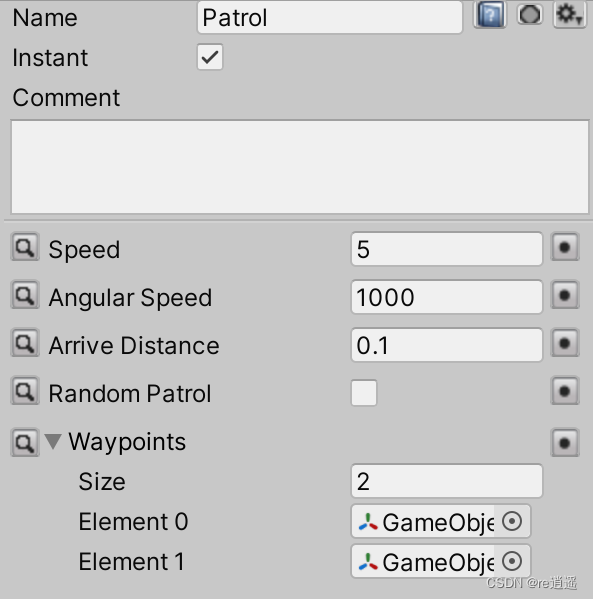
Task: Open object picker for Element 1
Action: pyautogui.click(x=512, y=561)
